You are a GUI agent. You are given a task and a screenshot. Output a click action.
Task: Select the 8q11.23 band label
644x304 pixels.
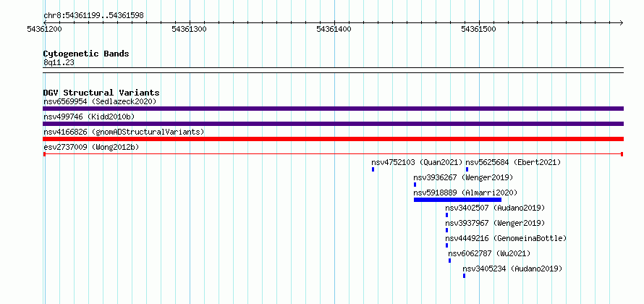(x=59, y=63)
